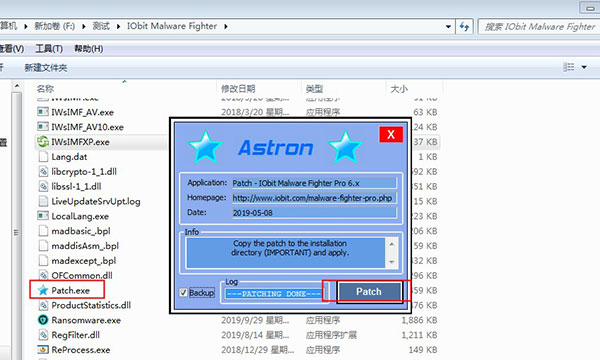Click the maddisAsm_.bpl file icon
The height and width of the screenshot is (360, 600).
(x=43, y=246)
